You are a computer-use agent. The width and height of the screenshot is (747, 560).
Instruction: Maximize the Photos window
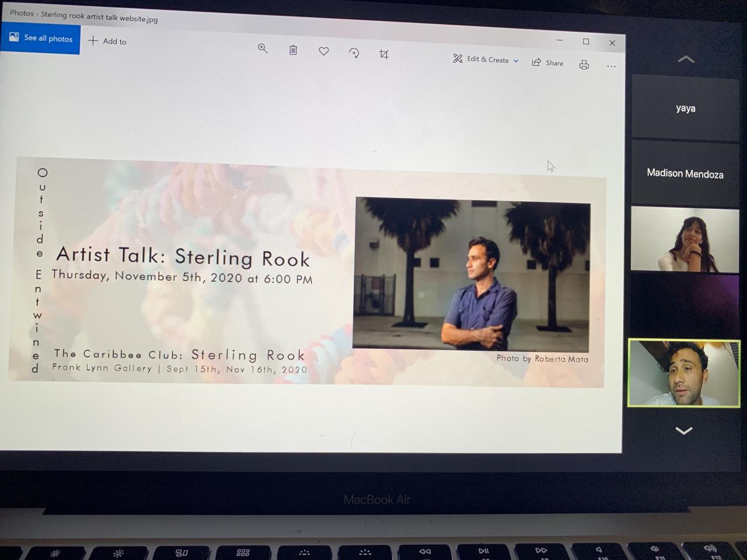click(x=586, y=41)
